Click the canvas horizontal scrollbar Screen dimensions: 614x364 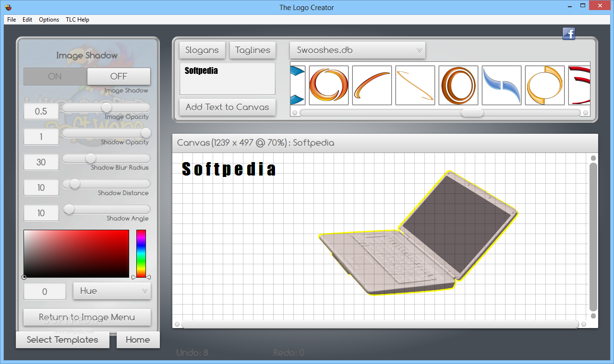coord(380,325)
